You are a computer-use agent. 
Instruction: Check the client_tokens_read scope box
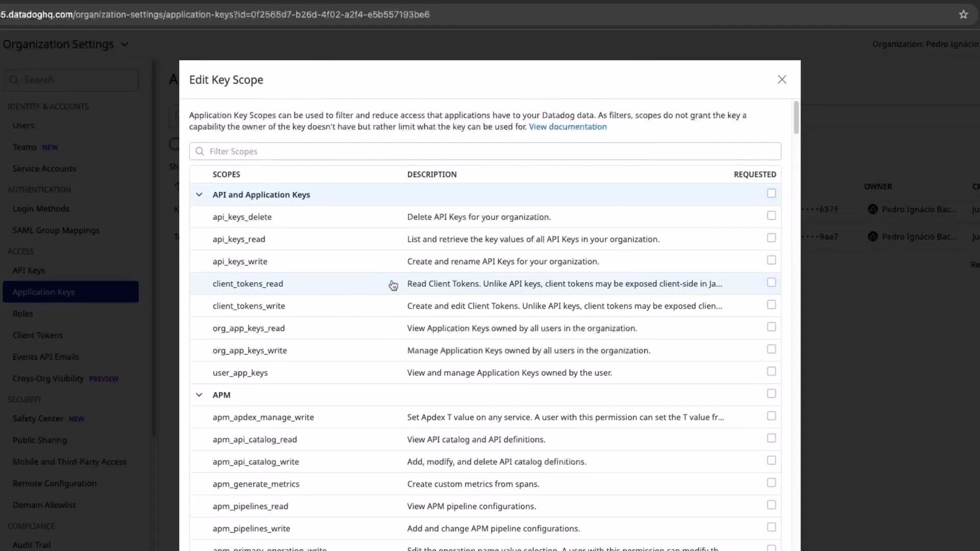(771, 282)
